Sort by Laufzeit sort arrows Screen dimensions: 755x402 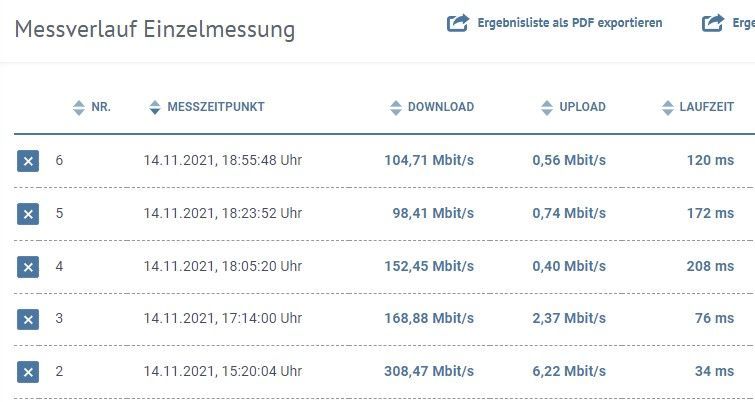[669, 107]
